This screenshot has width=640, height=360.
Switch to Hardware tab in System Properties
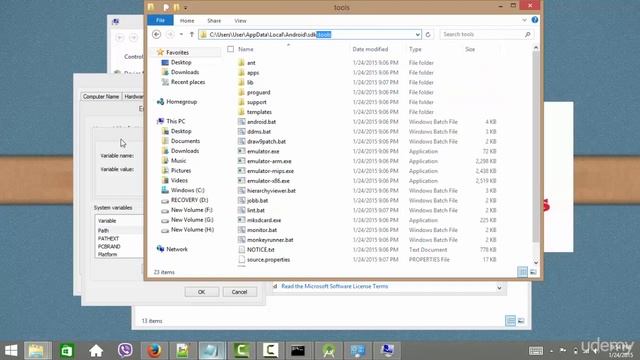[x=133, y=96]
